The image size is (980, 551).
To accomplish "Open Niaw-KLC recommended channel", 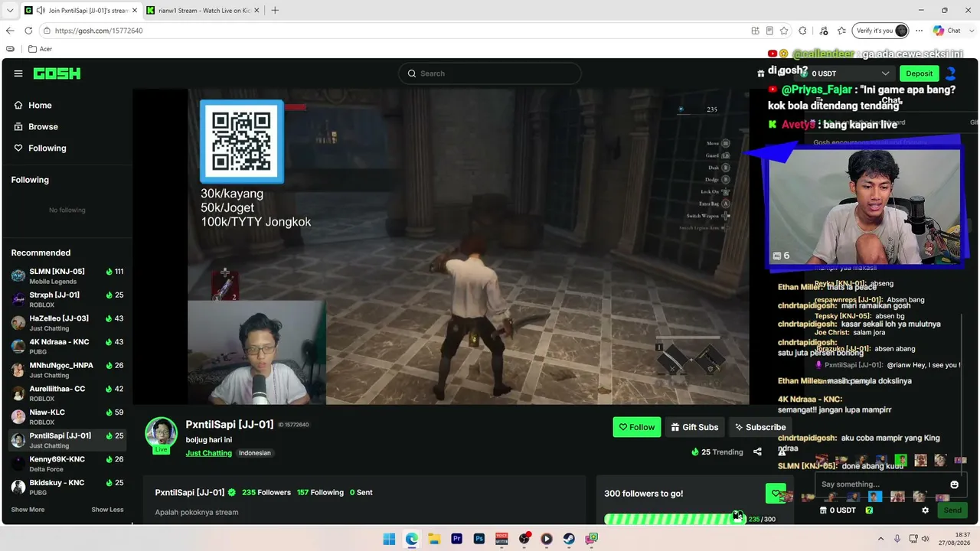I will pos(67,417).
